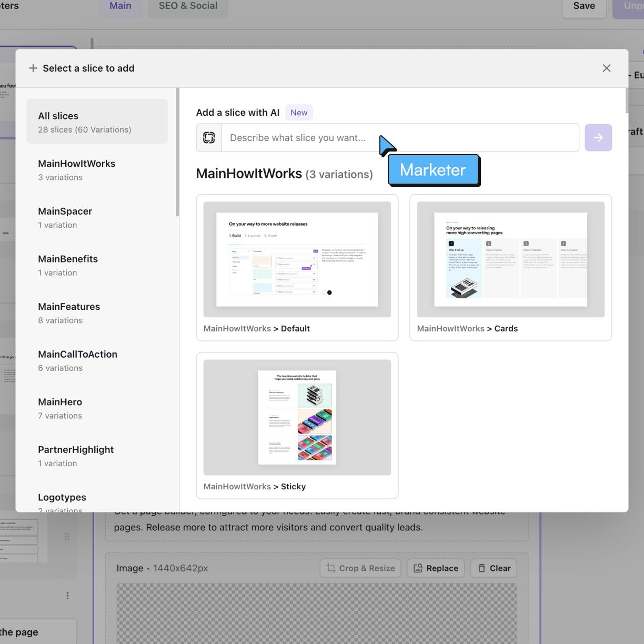Switch to Main tab in background editor
Viewport: 644px width, 644px height.
click(120, 6)
